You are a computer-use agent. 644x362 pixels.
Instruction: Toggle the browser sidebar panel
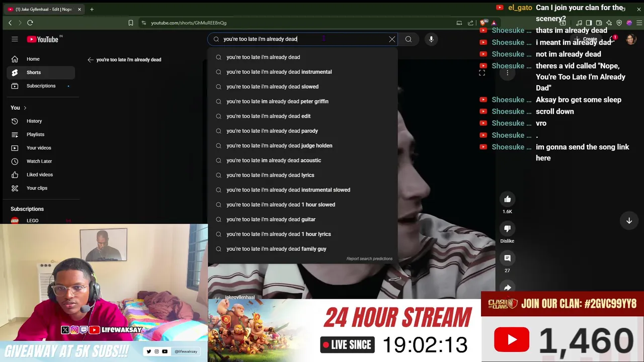(x=589, y=23)
